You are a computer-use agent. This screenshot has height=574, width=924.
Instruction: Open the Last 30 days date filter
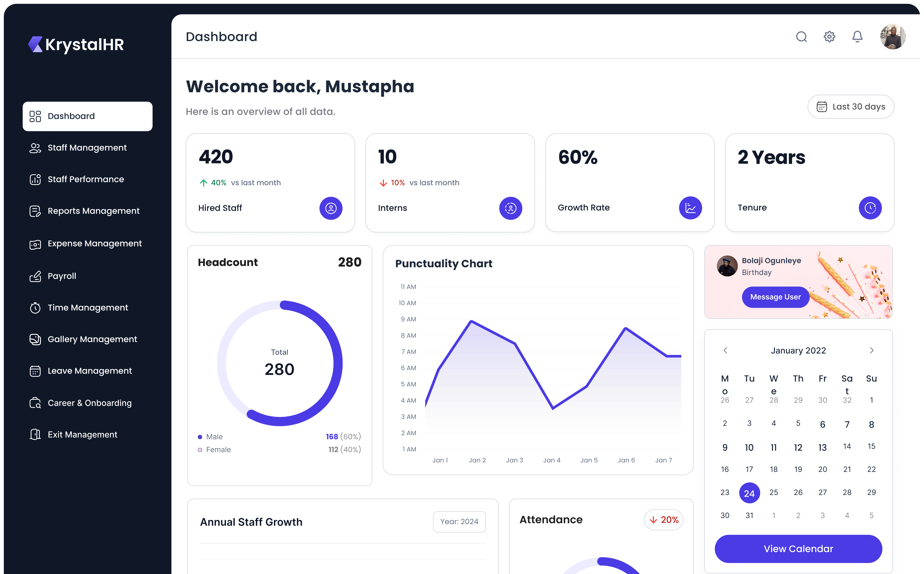click(x=850, y=107)
